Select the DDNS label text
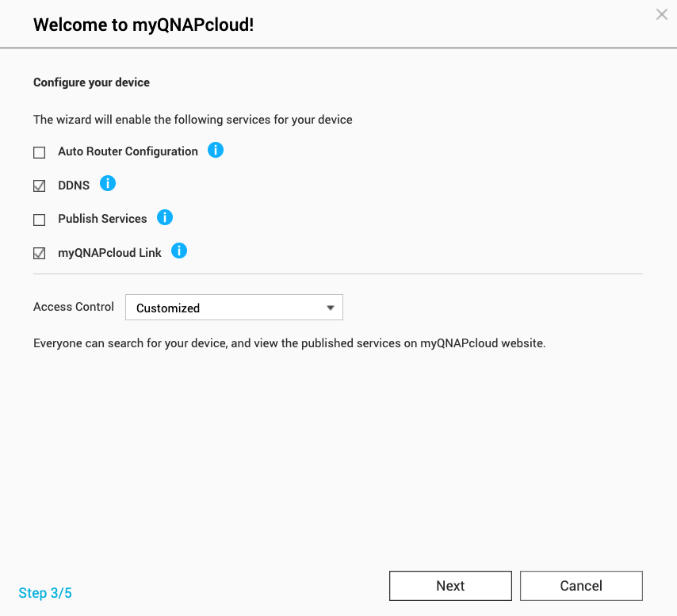 pyautogui.click(x=74, y=186)
